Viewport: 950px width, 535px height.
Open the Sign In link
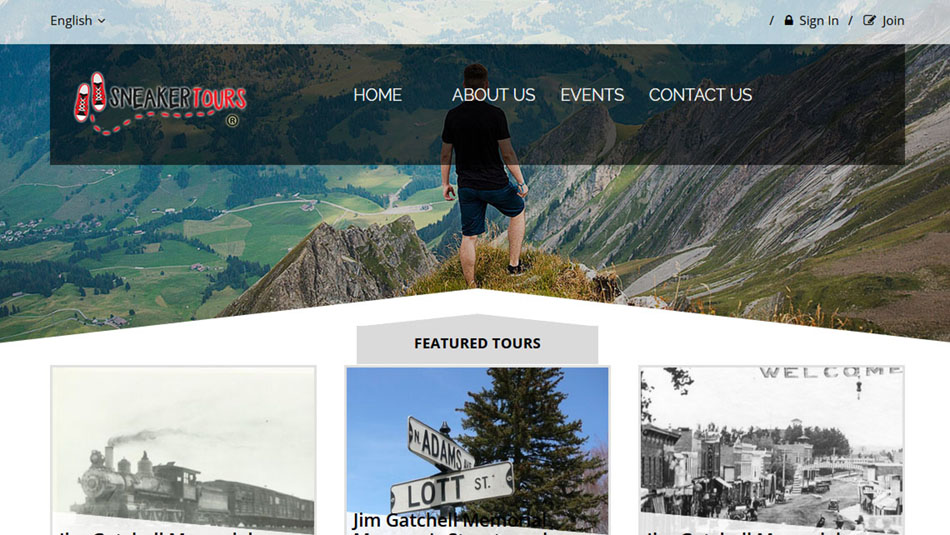pos(811,21)
